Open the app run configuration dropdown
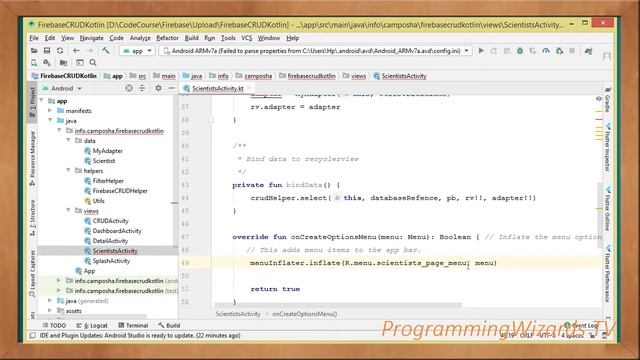 [x=138, y=51]
